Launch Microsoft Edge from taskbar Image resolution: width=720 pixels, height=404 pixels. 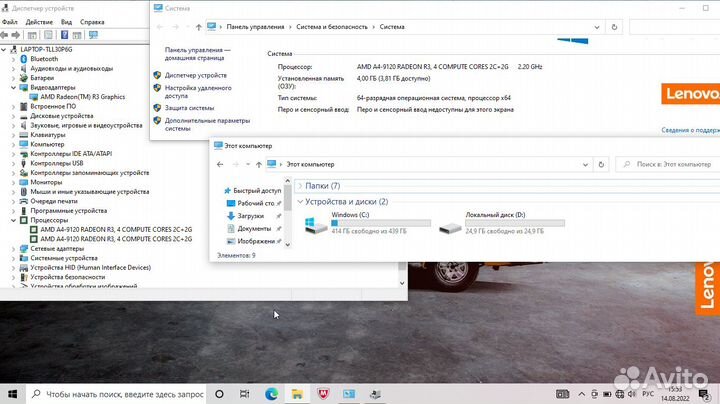[271, 394]
